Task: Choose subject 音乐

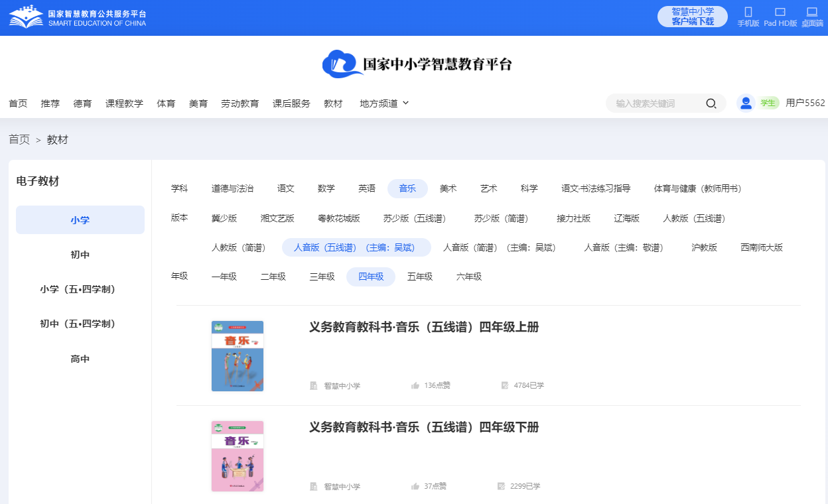Action: 407,189
